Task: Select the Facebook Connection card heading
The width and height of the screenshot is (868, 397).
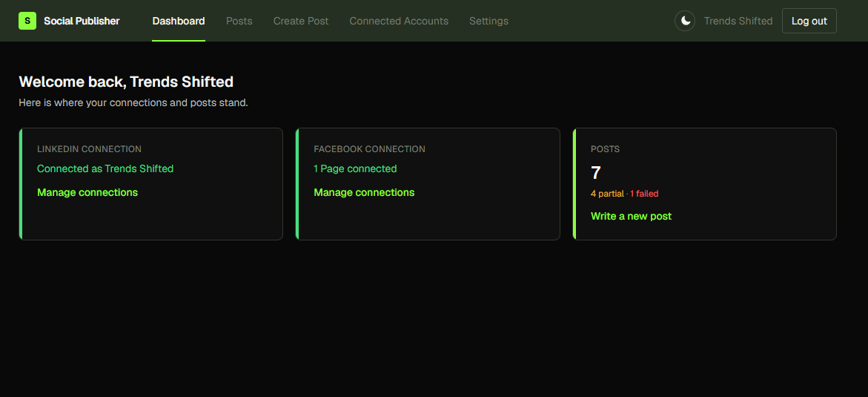Action: pos(369,149)
